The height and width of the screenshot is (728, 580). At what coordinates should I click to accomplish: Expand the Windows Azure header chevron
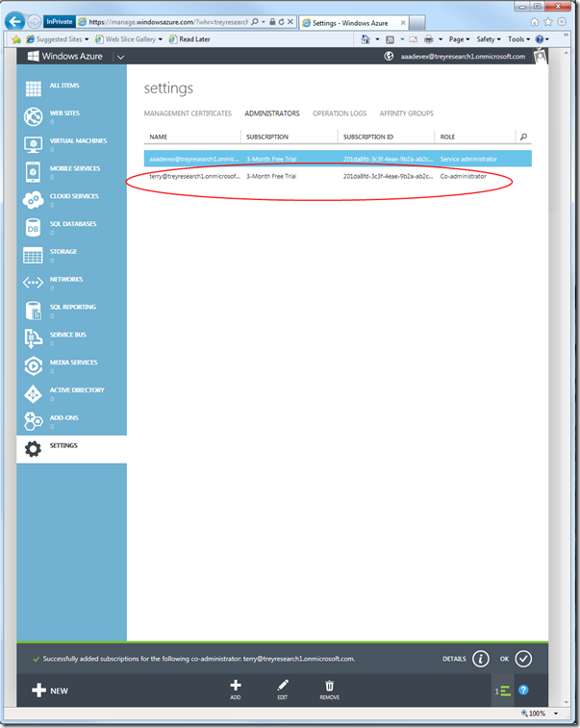(121, 57)
